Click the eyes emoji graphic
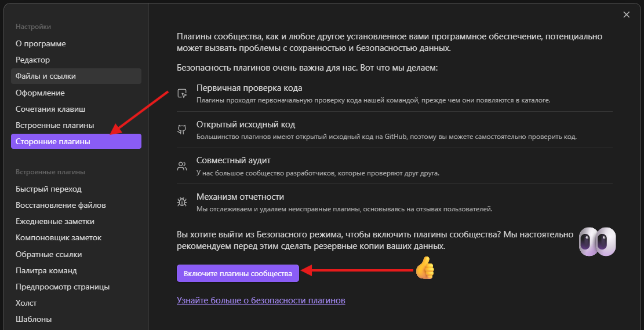This screenshot has height=330, width=644. pyautogui.click(x=597, y=241)
